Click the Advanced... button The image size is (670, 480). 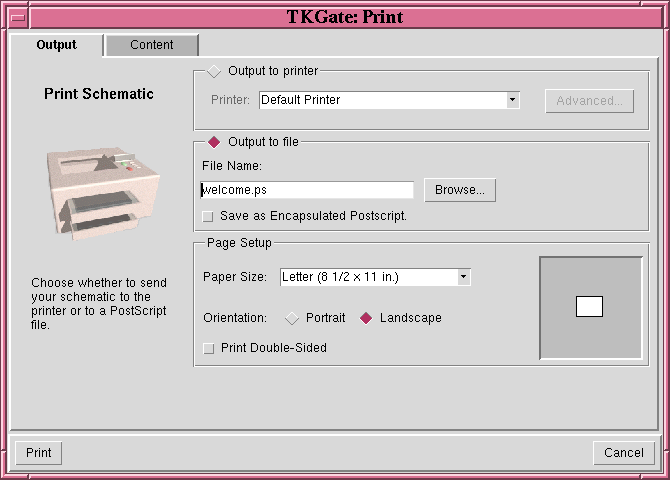(589, 100)
